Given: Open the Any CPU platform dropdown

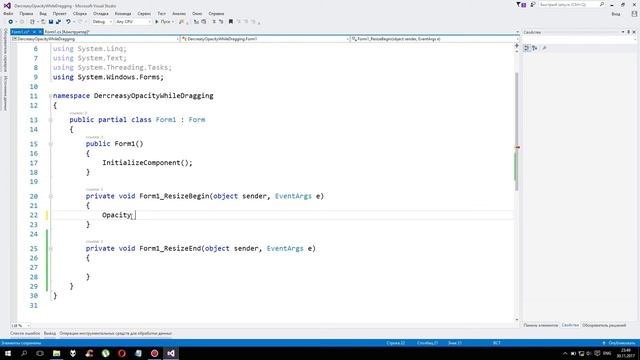Looking at the screenshot, I should 133,22.
